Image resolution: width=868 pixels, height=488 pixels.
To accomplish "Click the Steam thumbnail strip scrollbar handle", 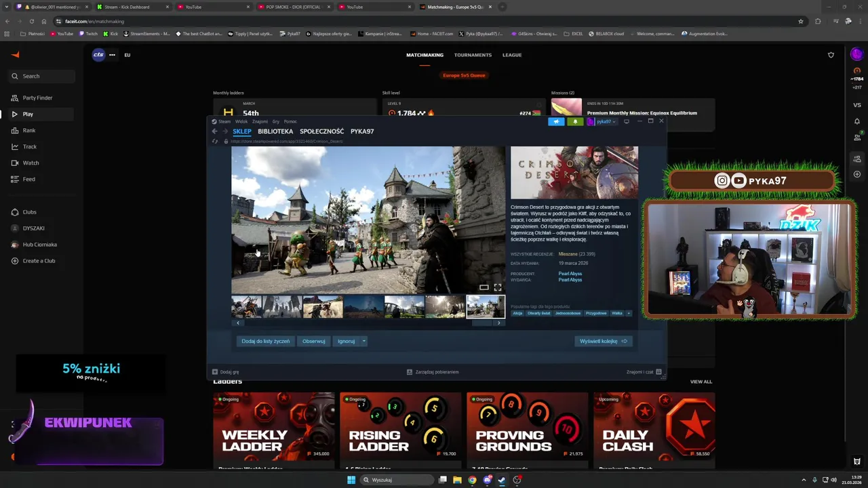I will coord(482,323).
